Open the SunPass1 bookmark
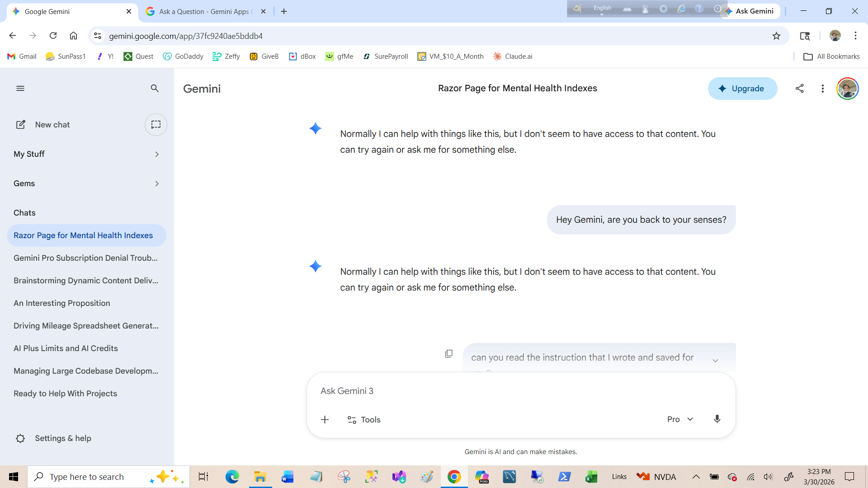This screenshot has width=868, height=488. point(66,56)
